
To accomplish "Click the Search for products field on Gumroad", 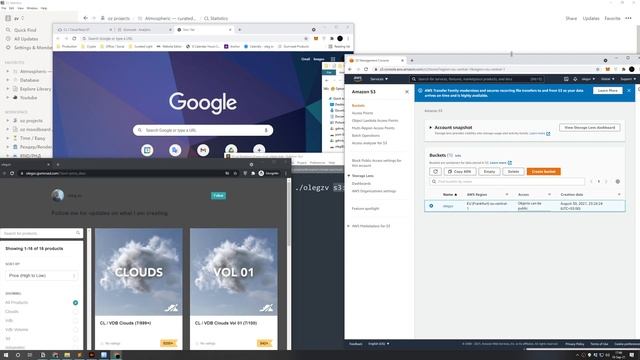I will point(41,233).
